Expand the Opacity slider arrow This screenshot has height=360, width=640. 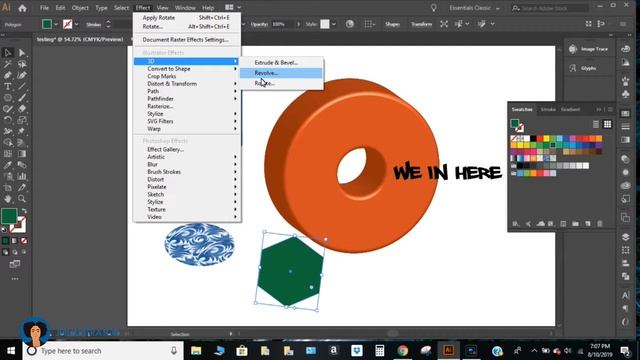click(298, 24)
